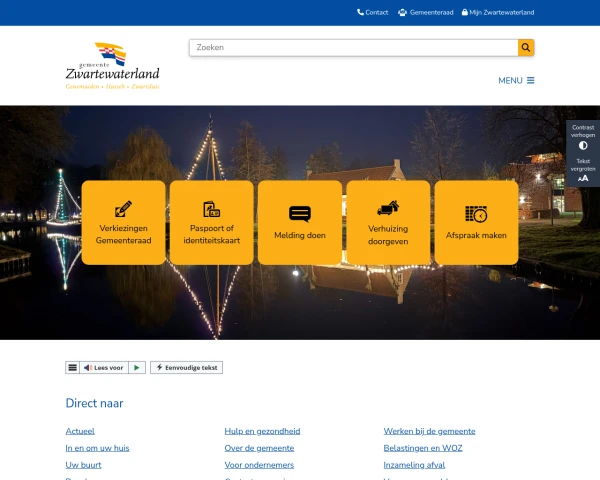This screenshot has height=480, width=600.
Task: Open the Paspoort of identiteitskaart tile
Action: click(x=211, y=222)
